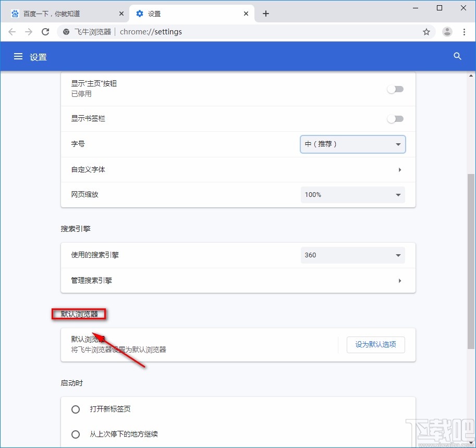
Task: Toggle the show home button switch
Action: [395, 89]
